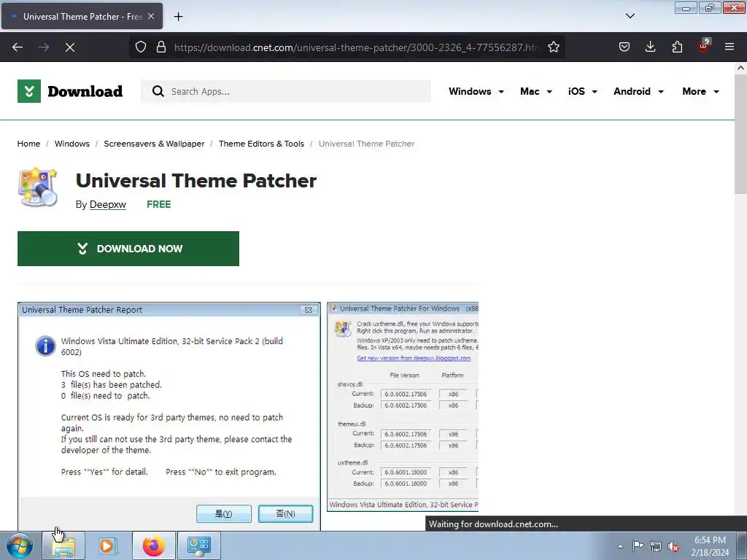Expand the Mac menu
The image size is (747, 560).
pos(536,91)
